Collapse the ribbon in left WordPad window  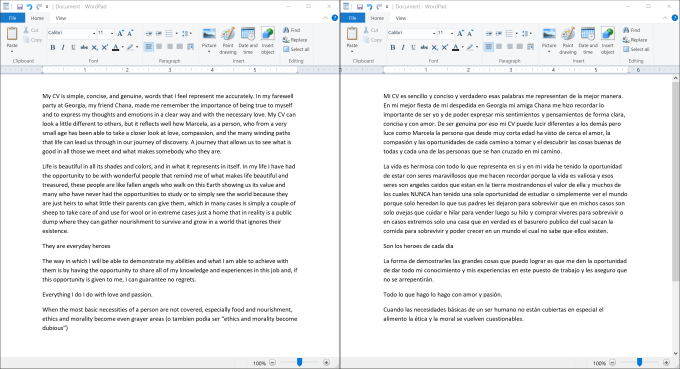pos(325,18)
